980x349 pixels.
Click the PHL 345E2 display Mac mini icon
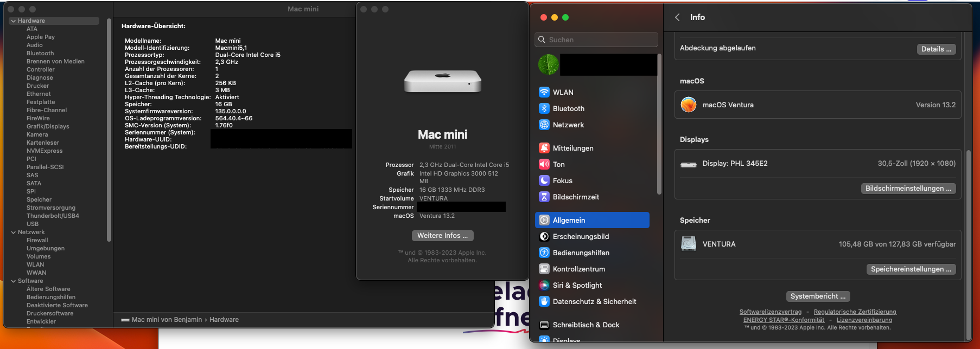coord(689,164)
